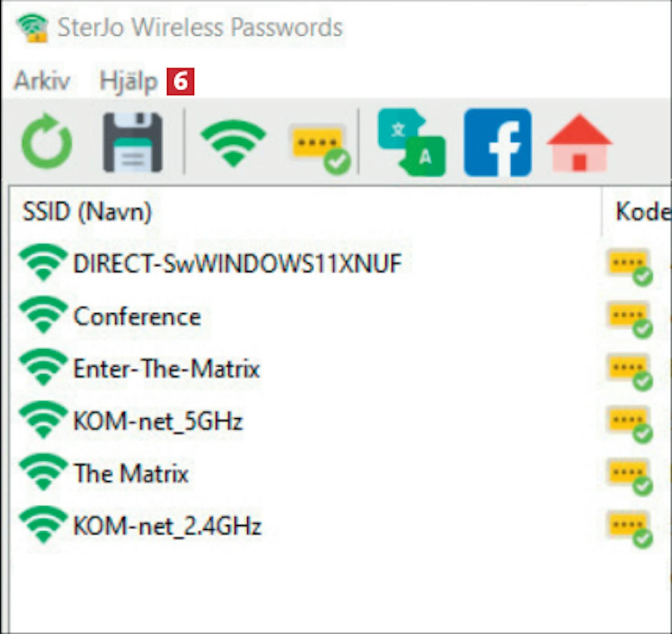
Task: Click the green Wi-Fi toolbar icon
Action: 233,142
